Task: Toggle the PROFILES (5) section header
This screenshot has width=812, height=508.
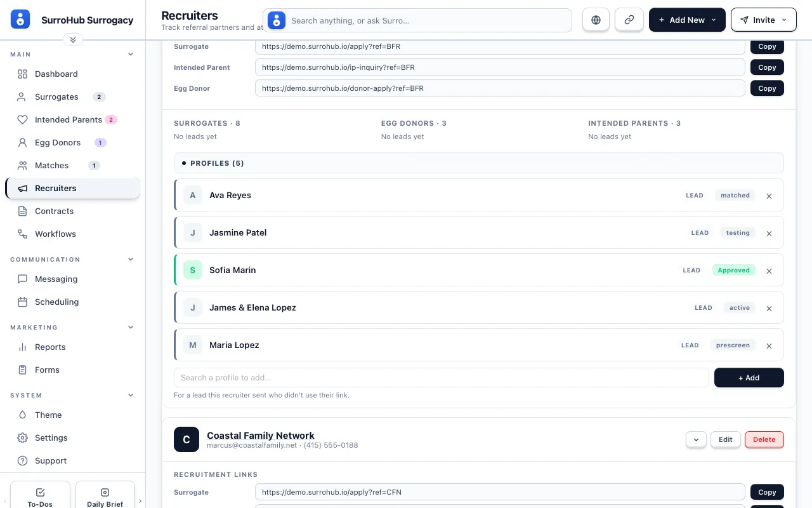Action: (x=479, y=163)
